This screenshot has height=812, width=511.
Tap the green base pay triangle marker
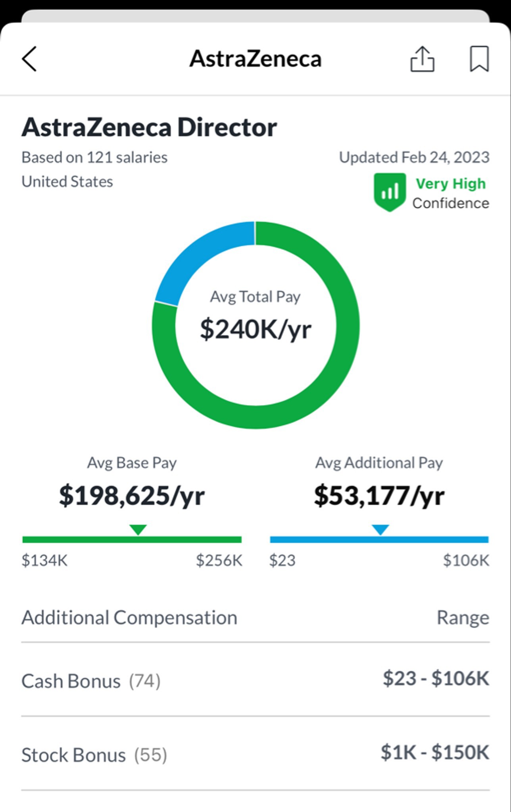coord(138,530)
